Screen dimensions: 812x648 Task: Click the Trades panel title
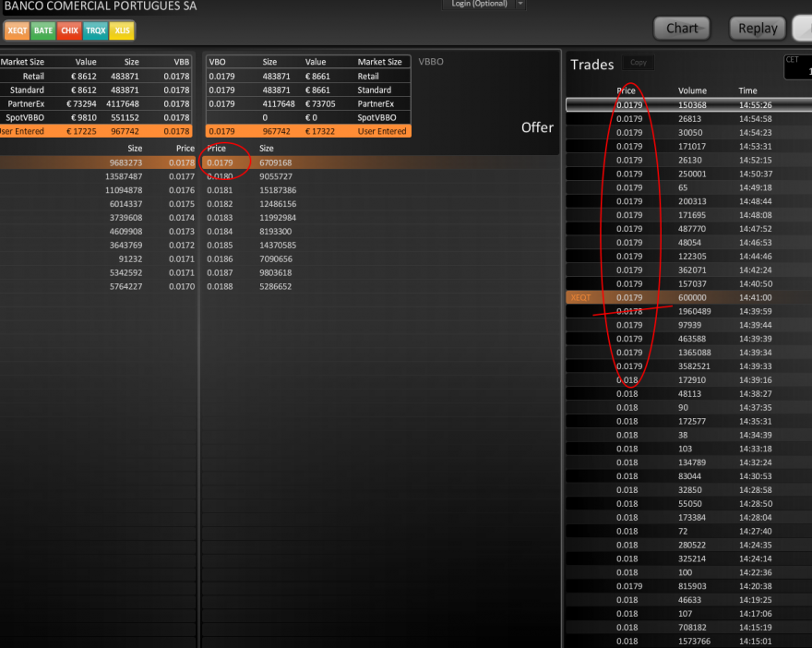591,65
